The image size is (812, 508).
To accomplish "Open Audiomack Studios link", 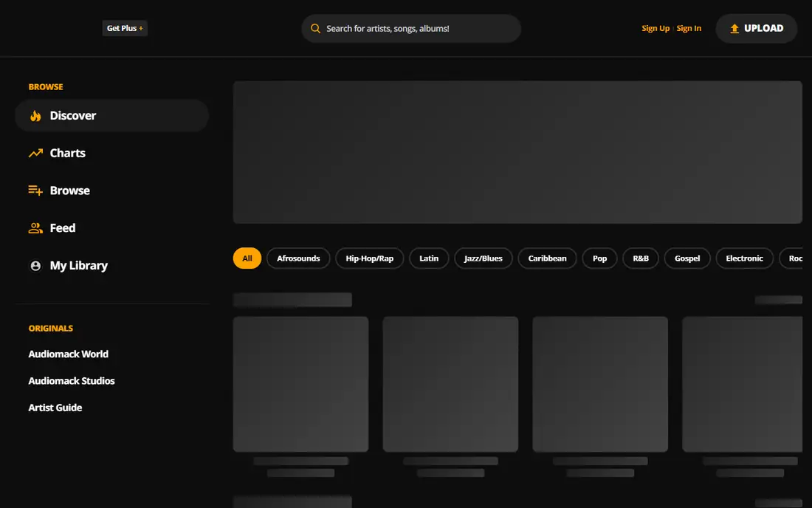I will (x=72, y=381).
